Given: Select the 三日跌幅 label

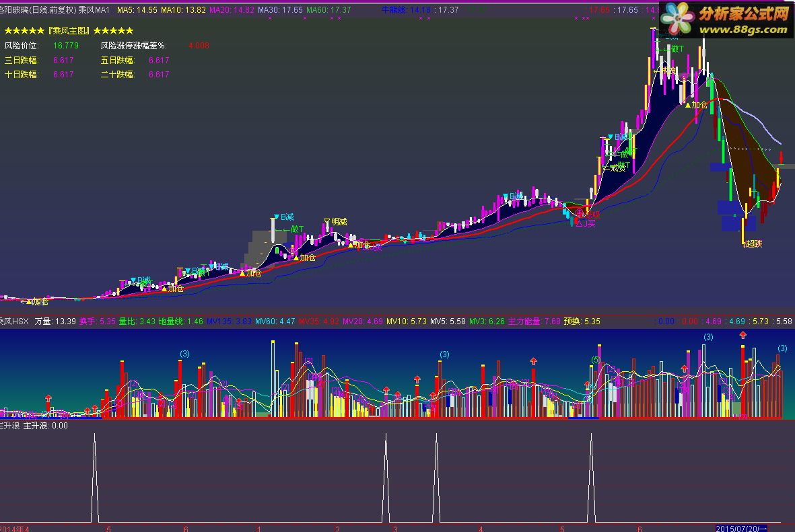Looking at the screenshot, I should click(22, 61).
